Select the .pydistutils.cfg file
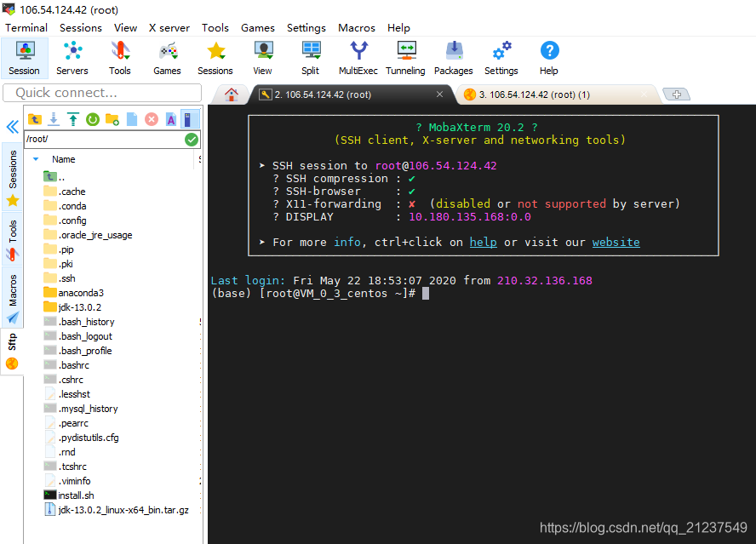This screenshot has height=544, width=756. click(81, 438)
